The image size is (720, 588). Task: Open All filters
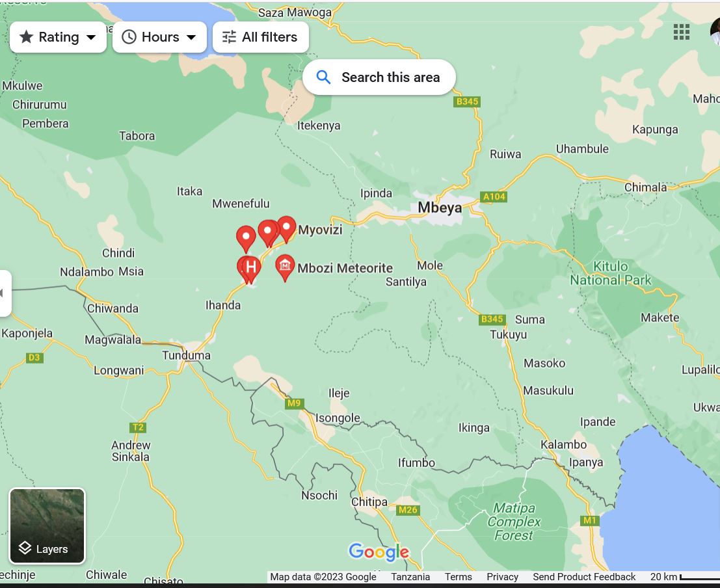260,37
